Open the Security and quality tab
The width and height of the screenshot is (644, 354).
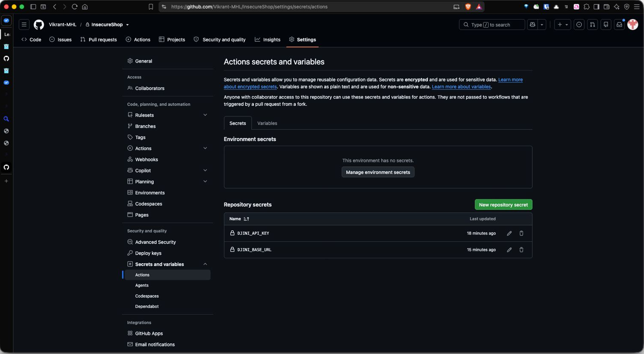(x=220, y=40)
